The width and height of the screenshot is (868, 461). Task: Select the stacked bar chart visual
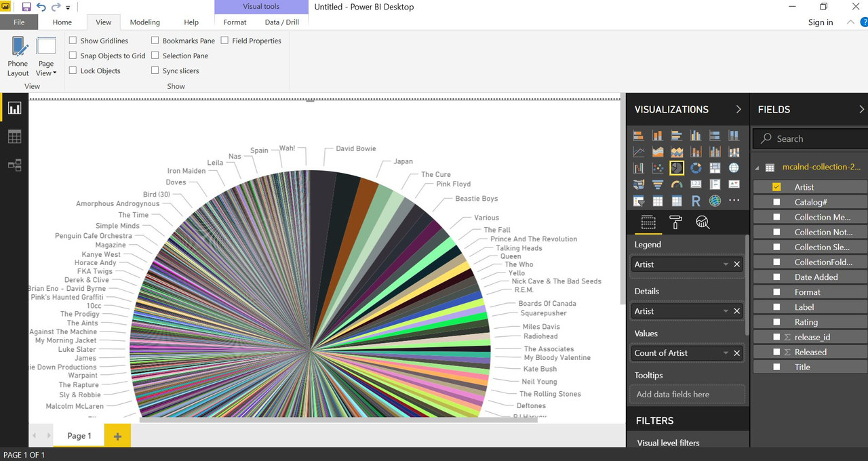638,136
